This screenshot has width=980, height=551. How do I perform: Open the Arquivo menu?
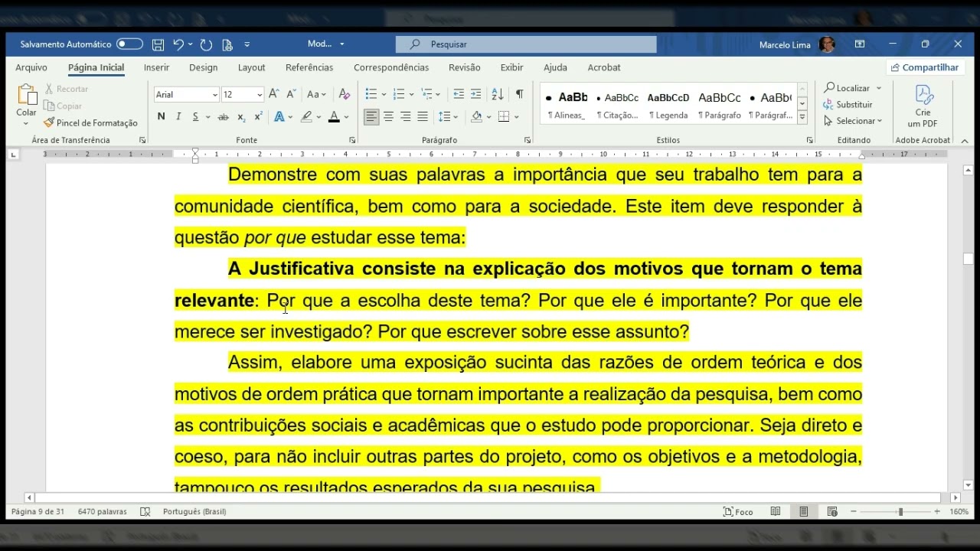point(31,67)
